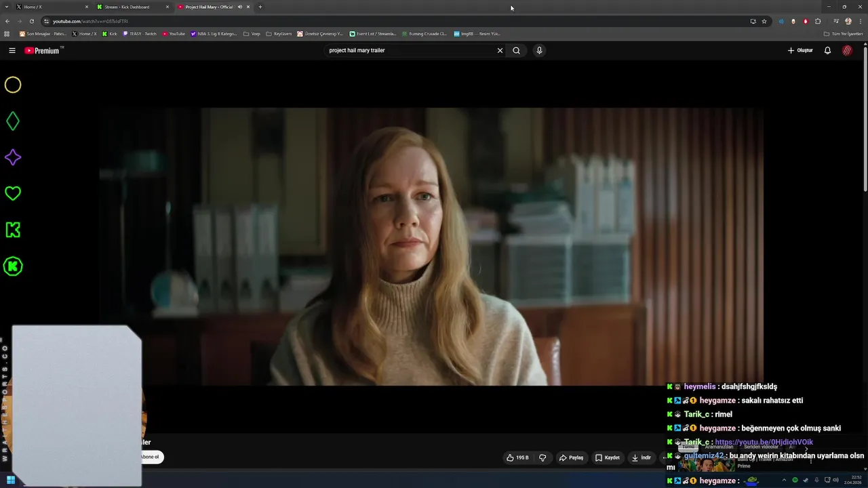Click the video player to pause
The height and width of the screenshot is (488, 868).
431,246
